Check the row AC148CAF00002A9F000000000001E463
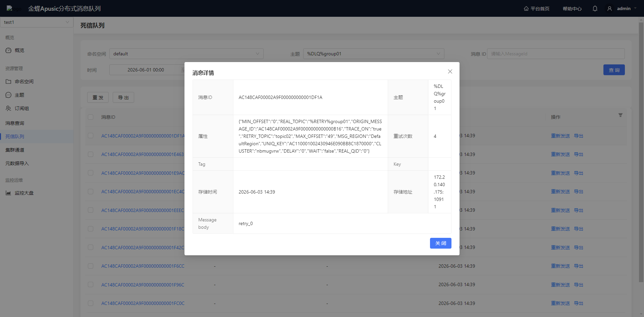This screenshot has width=644, height=317. coord(91,154)
